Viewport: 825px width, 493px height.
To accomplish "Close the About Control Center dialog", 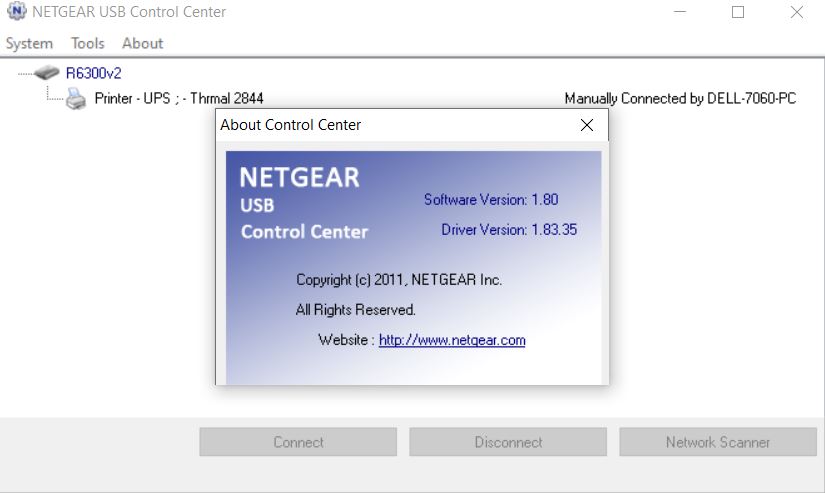I will click(x=587, y=125).
